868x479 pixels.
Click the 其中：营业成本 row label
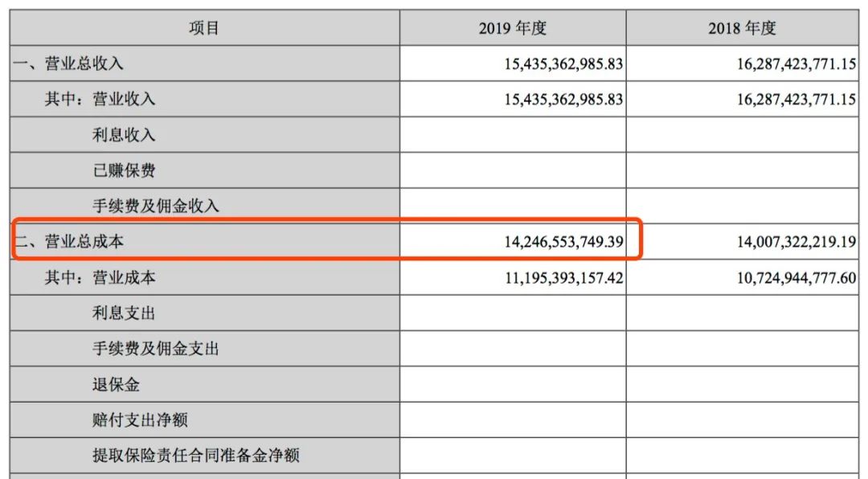click(x=100, y=277)
